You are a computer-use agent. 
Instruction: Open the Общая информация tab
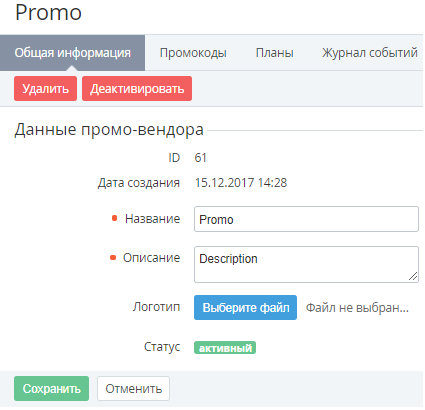(x=72, y=53)
